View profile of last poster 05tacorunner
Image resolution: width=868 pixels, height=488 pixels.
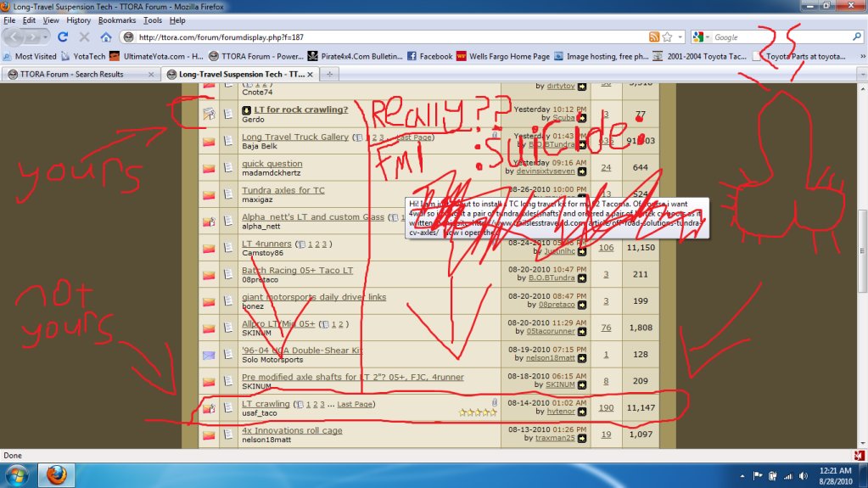[551, 331]
